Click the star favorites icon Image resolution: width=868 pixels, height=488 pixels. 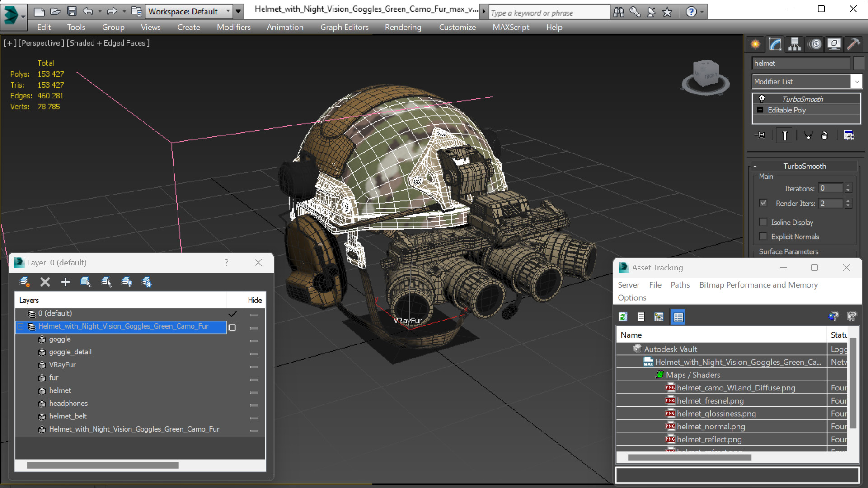667,12
